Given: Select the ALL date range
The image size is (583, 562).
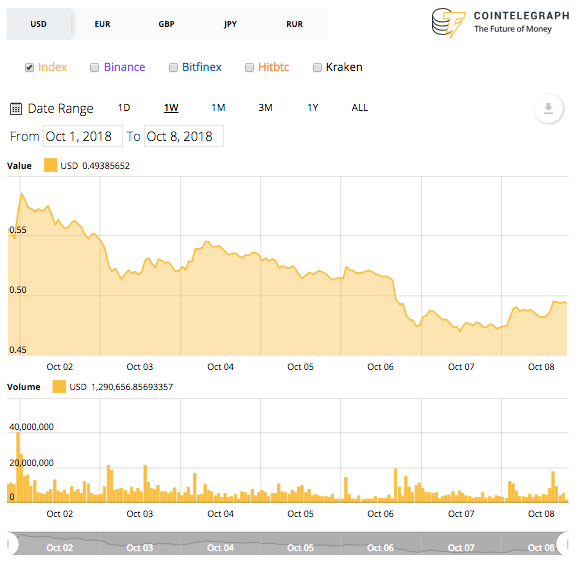Looking at the screenshot, I should (x=360, y=108).
